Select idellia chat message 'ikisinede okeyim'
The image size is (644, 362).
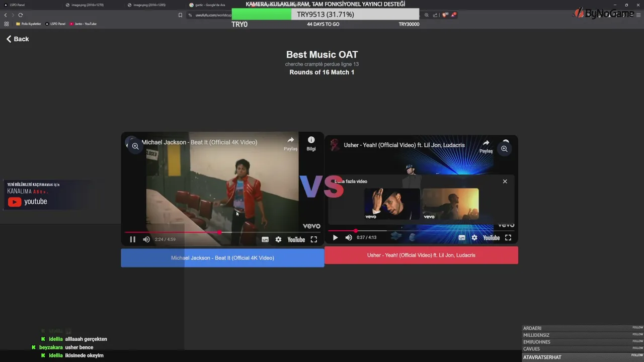point(84,355)
